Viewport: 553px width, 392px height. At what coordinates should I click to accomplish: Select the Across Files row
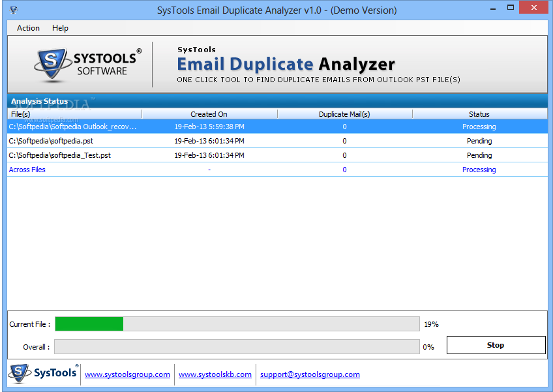[277, 170]
